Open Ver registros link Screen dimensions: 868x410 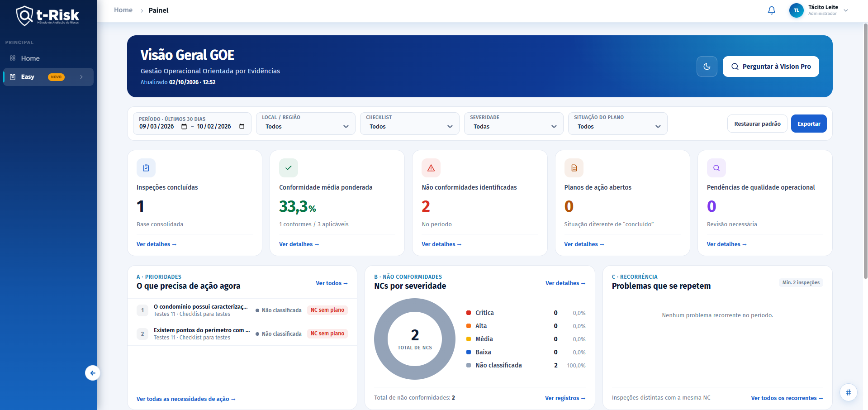click(565, 398)
